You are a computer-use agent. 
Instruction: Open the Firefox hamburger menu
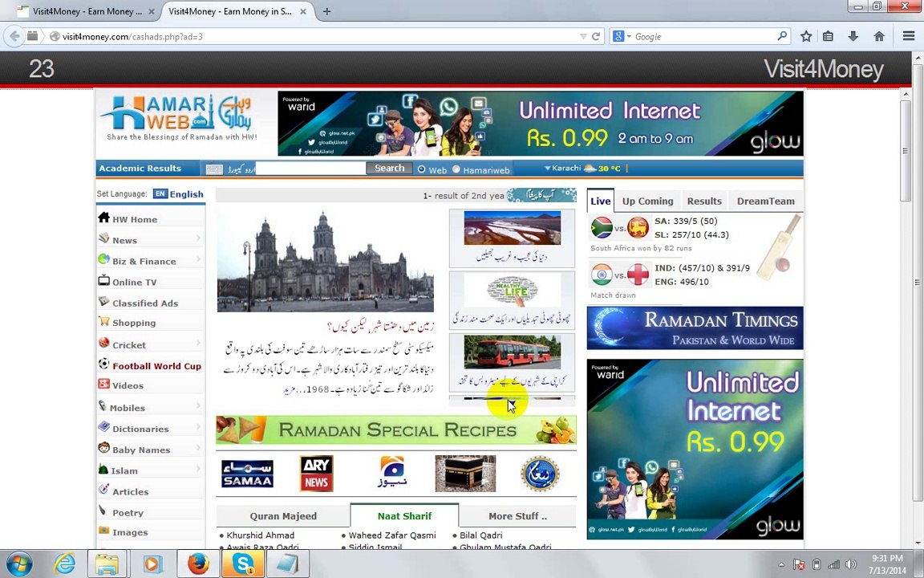(909, 36)
